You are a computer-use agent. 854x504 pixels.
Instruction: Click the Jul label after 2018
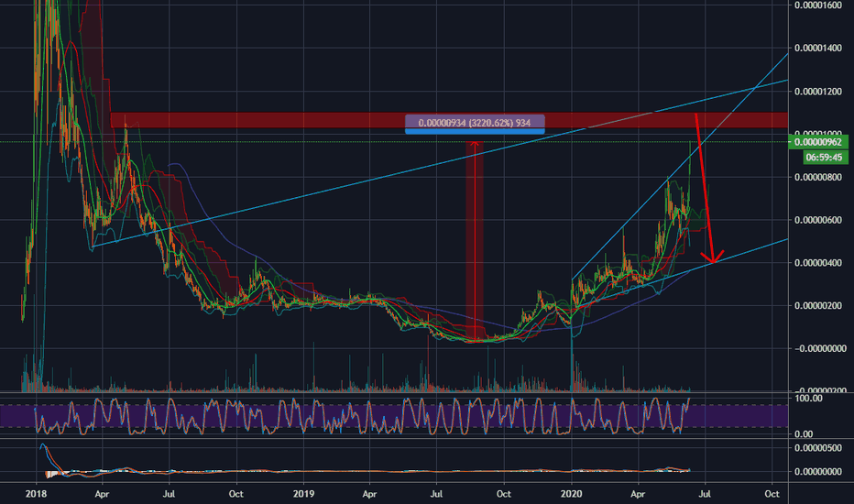[169, 494]
